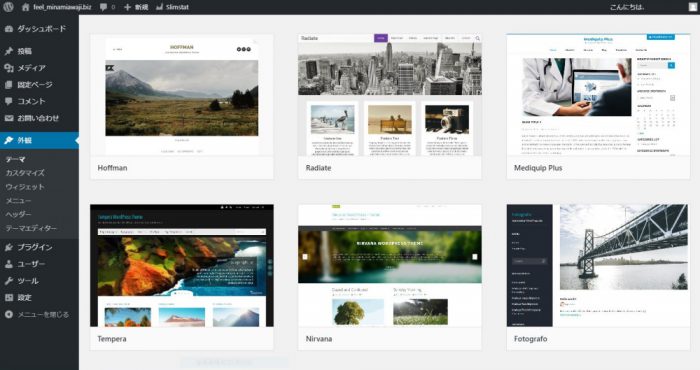Screen dimensions: 700x370
Task: Click the media library icon
Action: [x=8, y=68]
